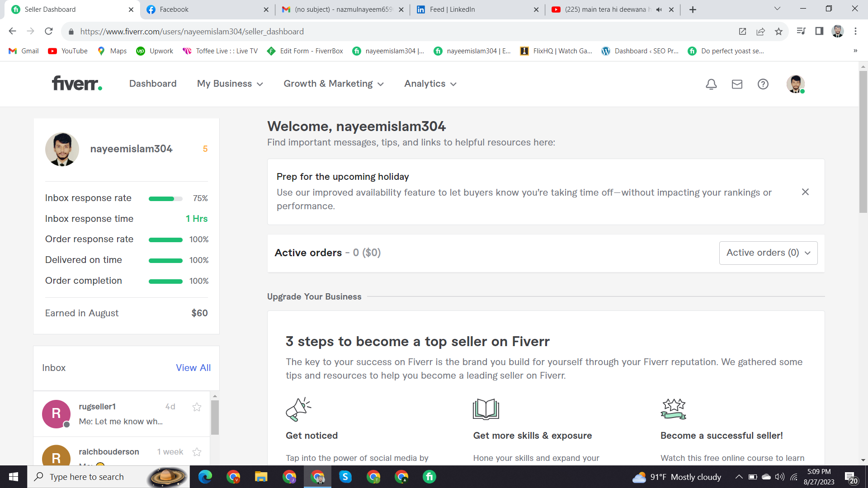
Task: Click the Delivered on time progress bar
Action: click(165, 261)
